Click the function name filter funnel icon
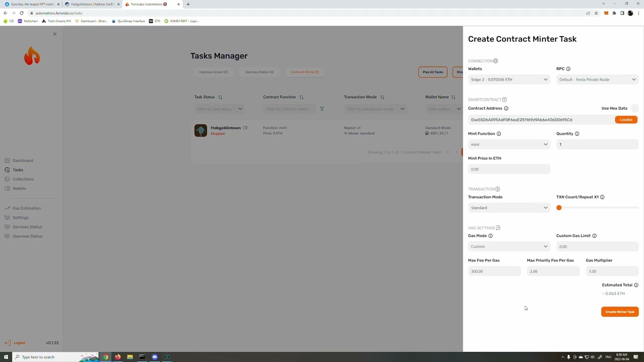 point(321,109)
